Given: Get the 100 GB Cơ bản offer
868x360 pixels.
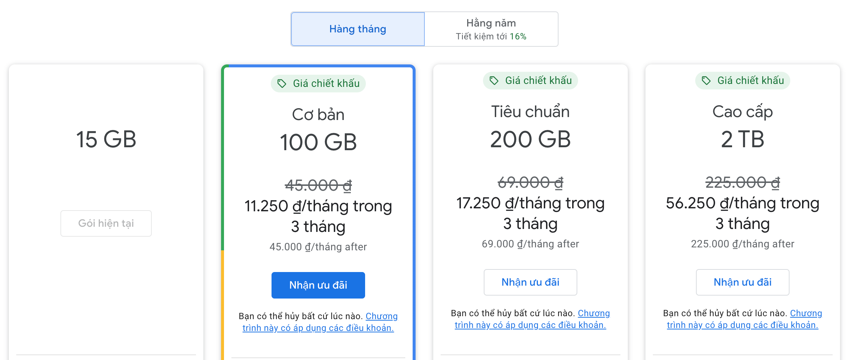Looking at the screenshot, I should point(318,285).
